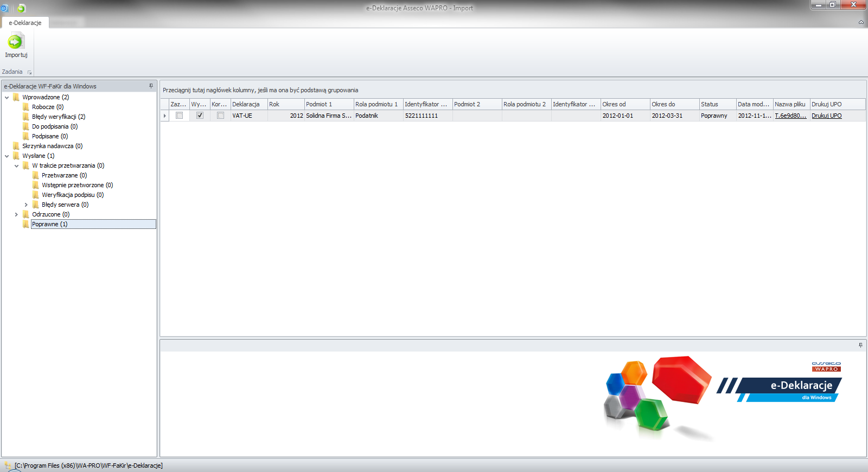Click the group-by header drop area text
This screenshot has height=472, width=868.
click(x=260, y=90)
